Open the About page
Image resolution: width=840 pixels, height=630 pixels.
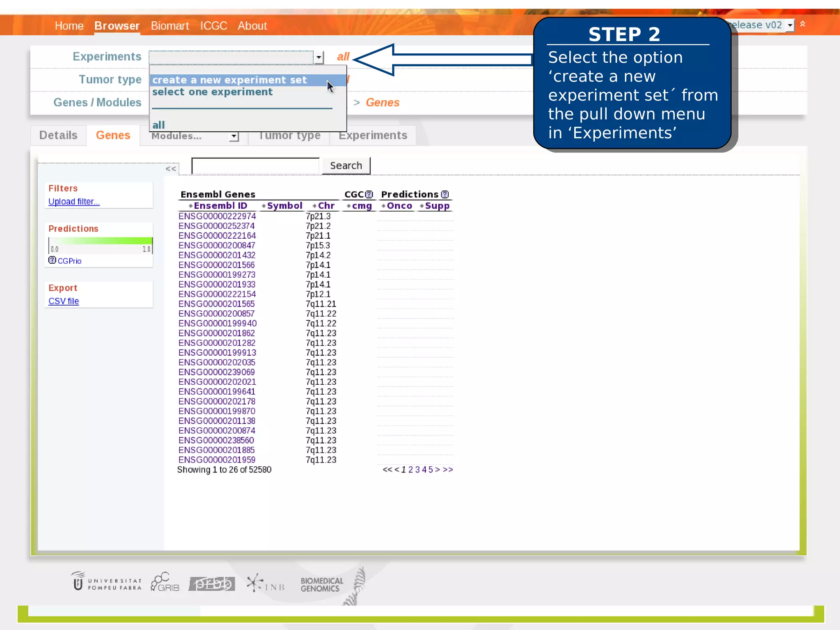pos(252,26)
